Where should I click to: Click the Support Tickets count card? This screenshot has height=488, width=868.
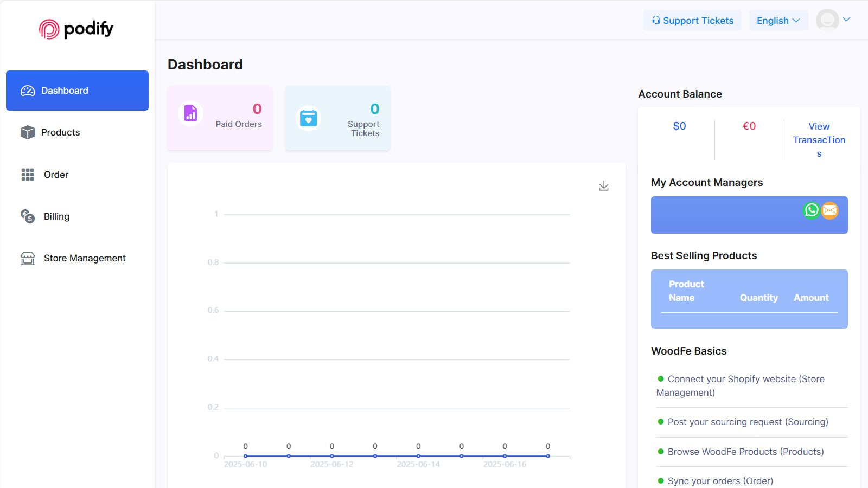pos(337,118)
